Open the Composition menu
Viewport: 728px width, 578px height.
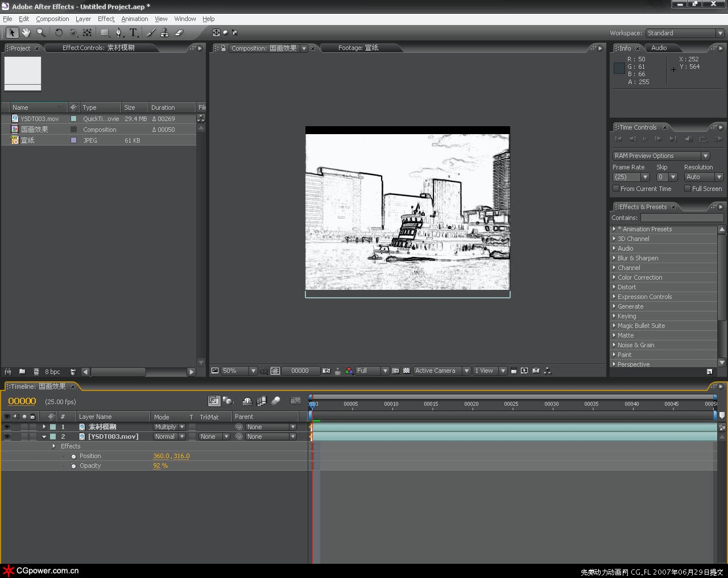pyautogui.click(x=52, y=19)
